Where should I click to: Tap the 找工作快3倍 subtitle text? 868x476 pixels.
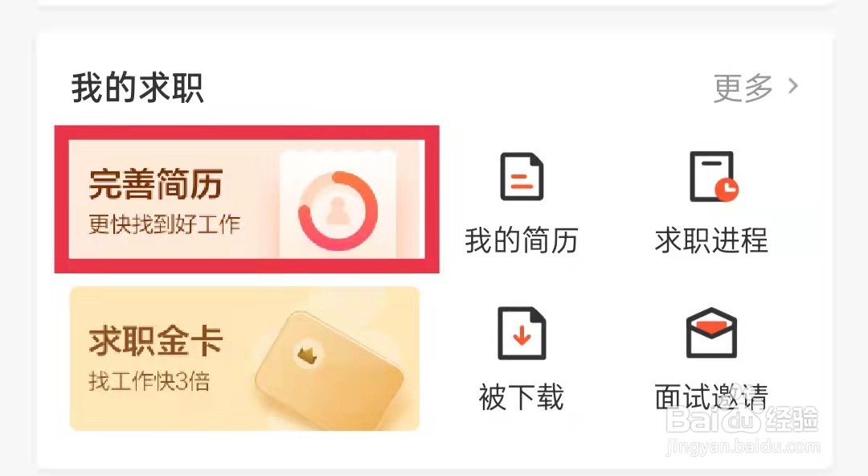(x=149, y=381)
